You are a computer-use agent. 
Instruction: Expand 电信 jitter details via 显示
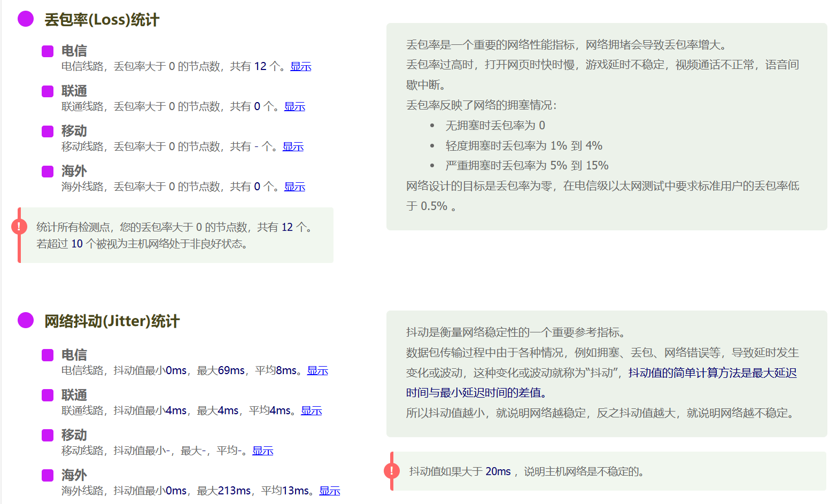317,370
